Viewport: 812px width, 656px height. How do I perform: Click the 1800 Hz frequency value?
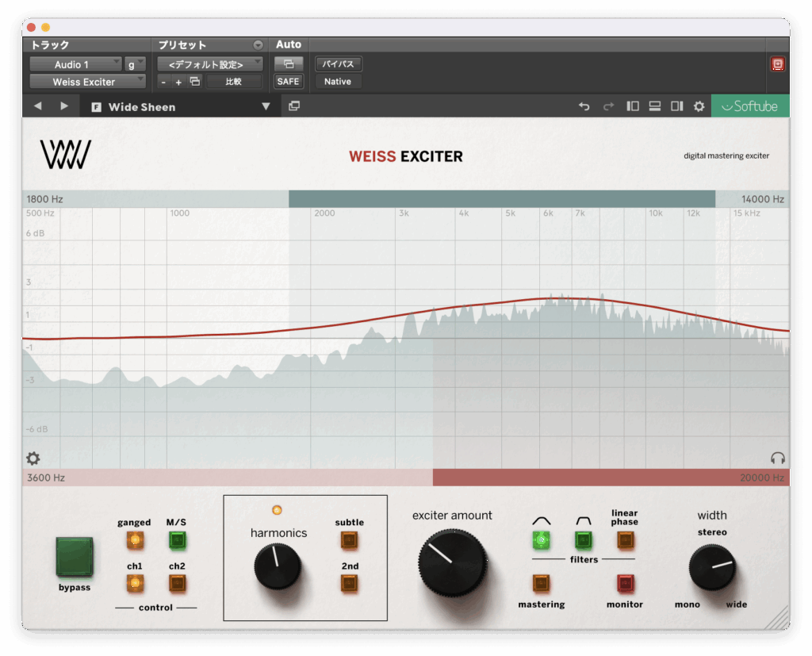pyautogui.click(x=45, y=199)
